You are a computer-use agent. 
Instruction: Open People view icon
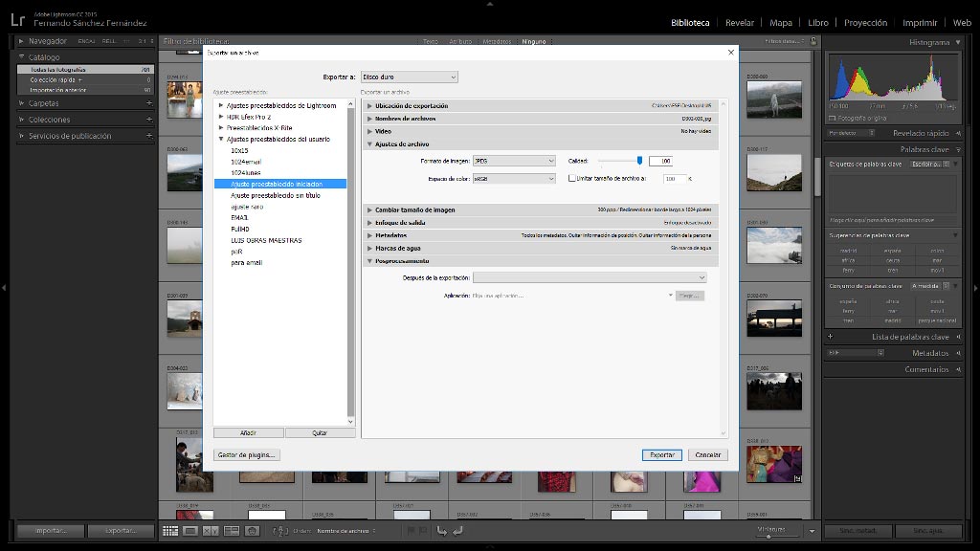252,530
